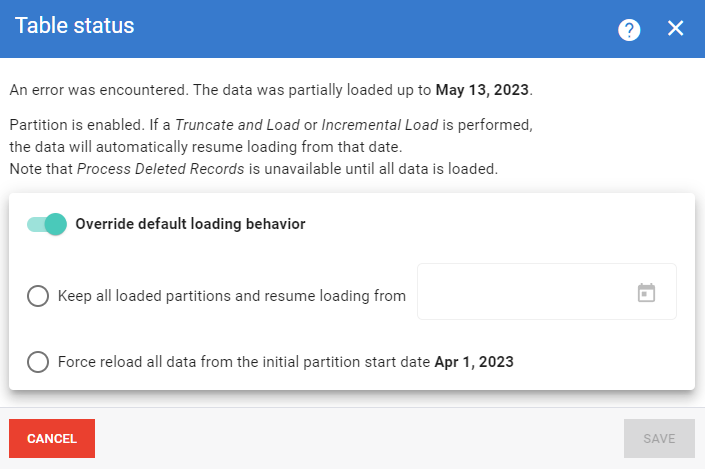Click the italic Process Deleted Records text
Image resolution: width=705 pixels, height=469 pixels.
pos(161,169)
